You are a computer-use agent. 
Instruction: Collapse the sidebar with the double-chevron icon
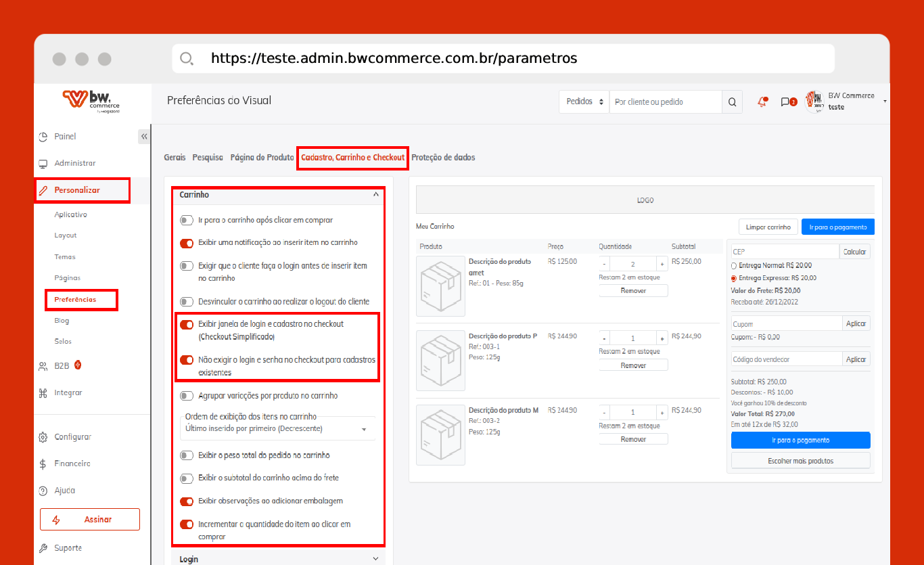144,137
